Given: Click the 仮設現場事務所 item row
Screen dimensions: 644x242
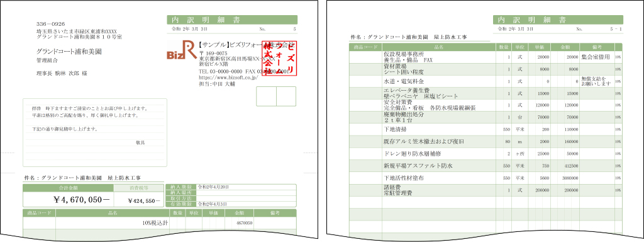Looking at the screenshot, I should click(486, 57).
